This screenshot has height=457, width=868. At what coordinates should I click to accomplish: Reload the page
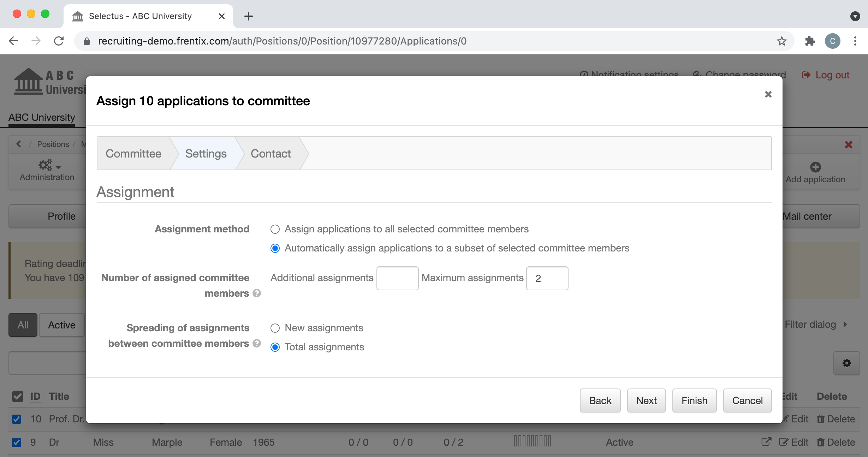coord(59,41)
